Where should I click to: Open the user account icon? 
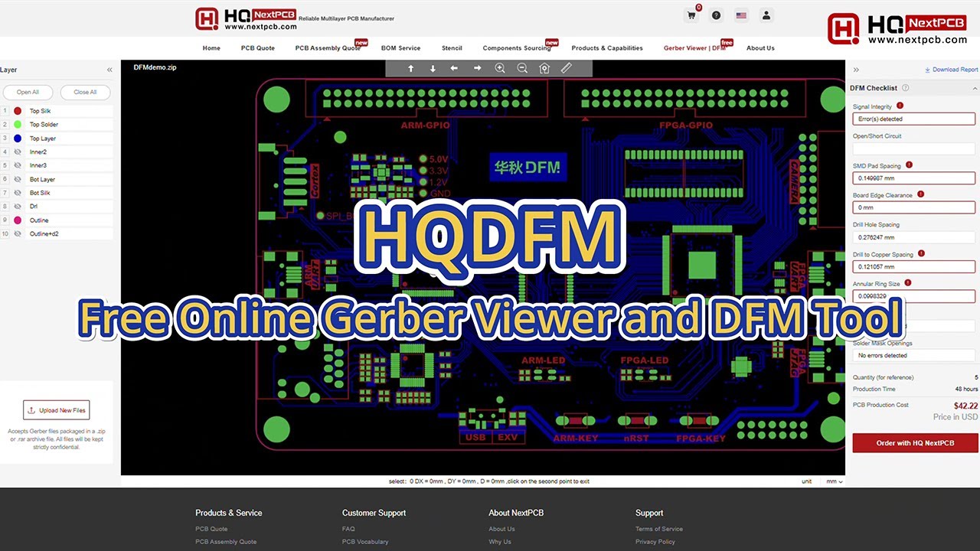tap(766, 15)
